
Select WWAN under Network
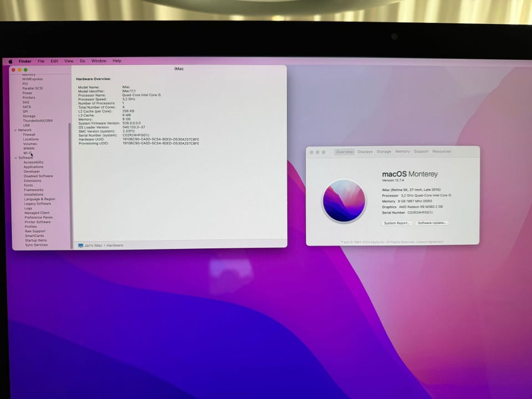point(29,149)
